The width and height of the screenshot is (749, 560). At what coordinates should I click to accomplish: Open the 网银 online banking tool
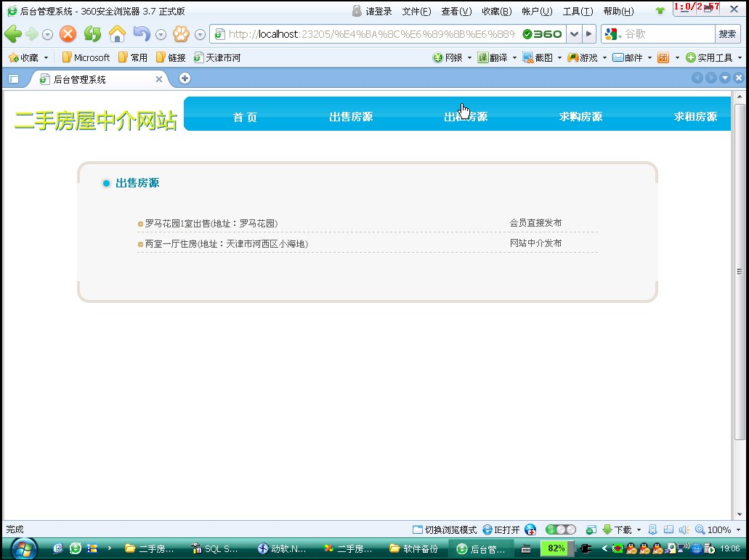click(x=448, y=58)
